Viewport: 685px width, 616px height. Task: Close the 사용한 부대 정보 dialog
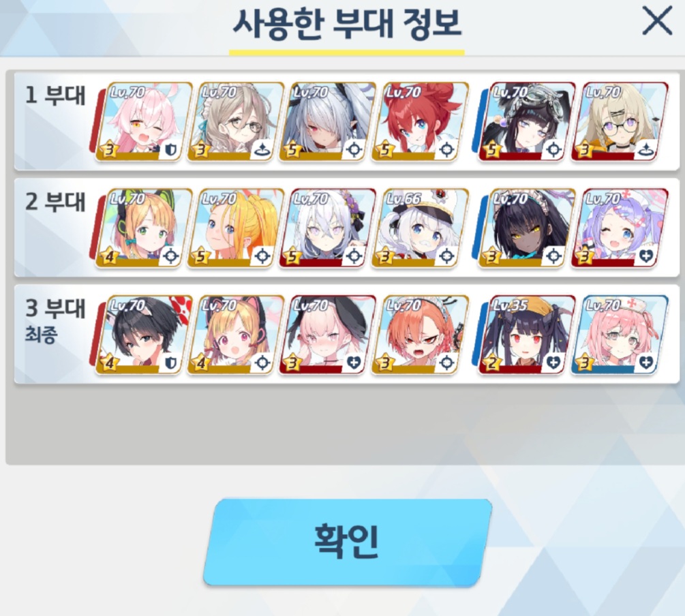[657, 21]
